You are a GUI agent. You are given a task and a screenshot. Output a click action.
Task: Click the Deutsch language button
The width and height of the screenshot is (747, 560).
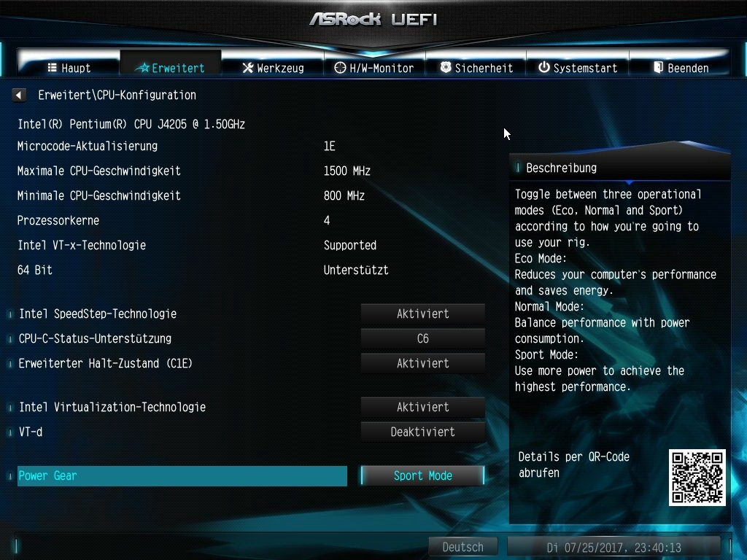pos(462,547)
